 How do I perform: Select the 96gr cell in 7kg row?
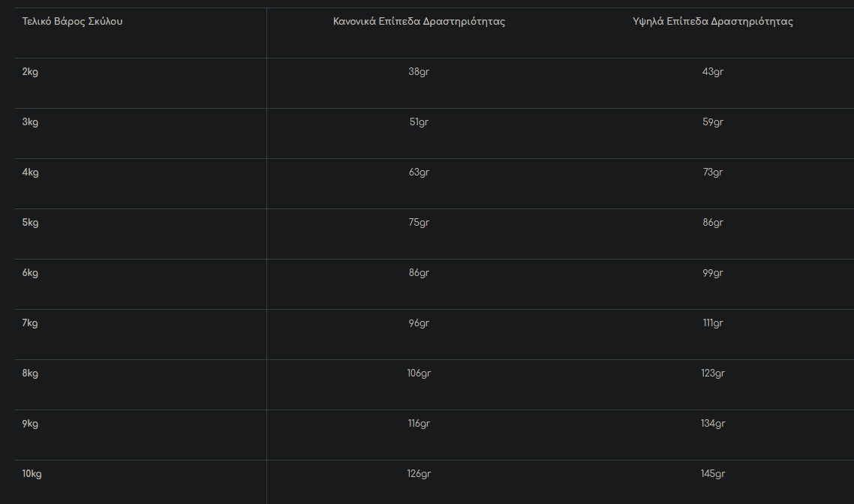tap(419, 323)
